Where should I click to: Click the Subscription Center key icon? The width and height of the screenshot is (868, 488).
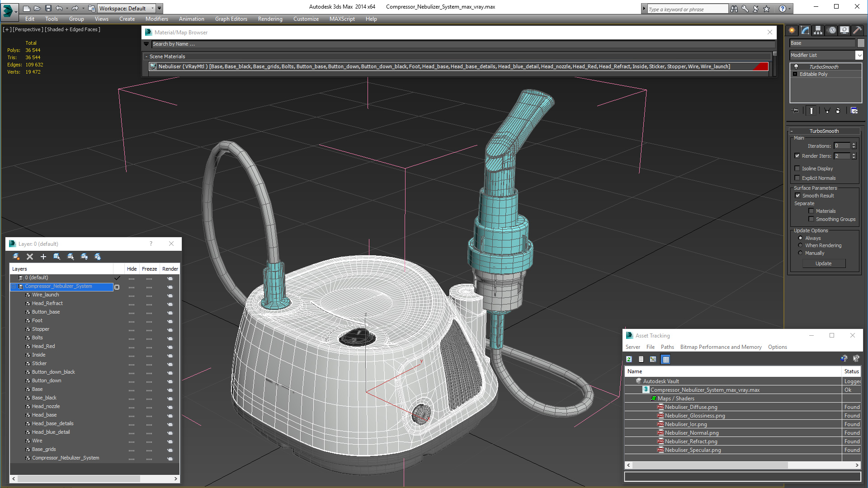tap(745, 9)
